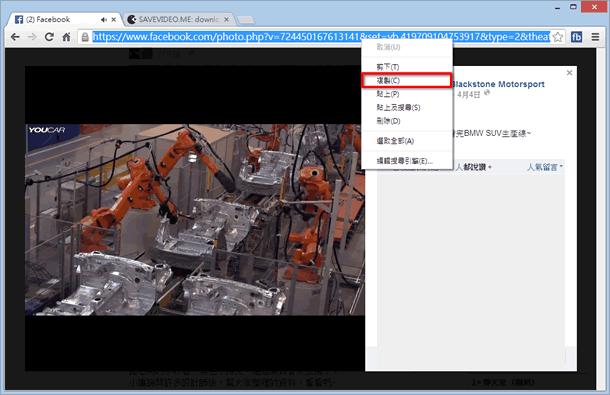610x395 pixels.
Task: Choose 選取全部(A) in the context menu
Action: point(407,141)
